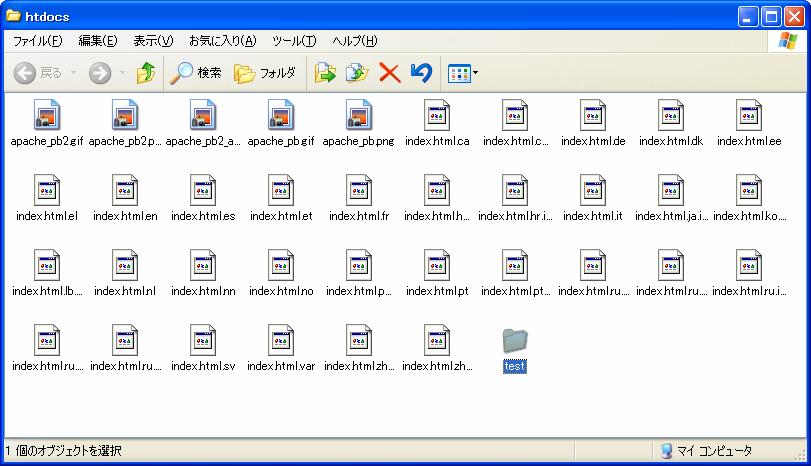
Task: Click the Move To folder icon
Action: [x=325, y=73]
